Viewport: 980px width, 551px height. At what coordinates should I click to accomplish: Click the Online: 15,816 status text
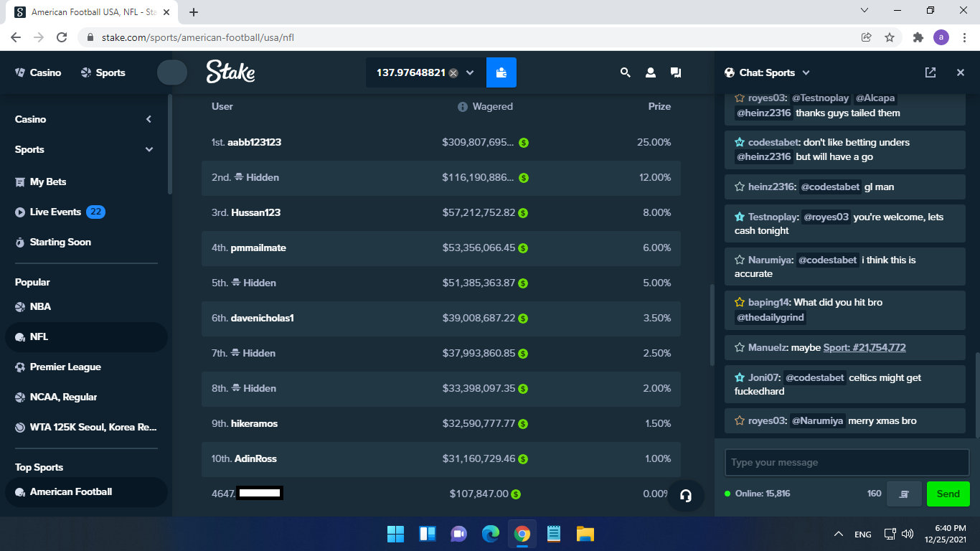(x=761, y=494)
